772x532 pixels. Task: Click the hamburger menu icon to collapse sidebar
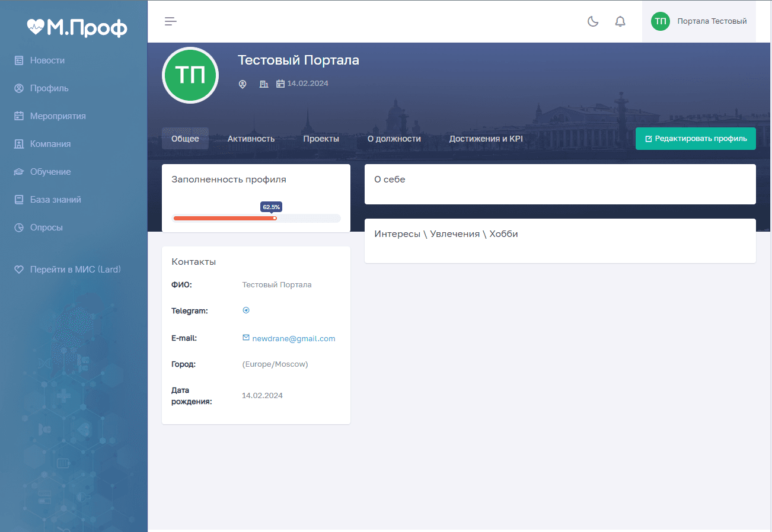tap(171, 22)
